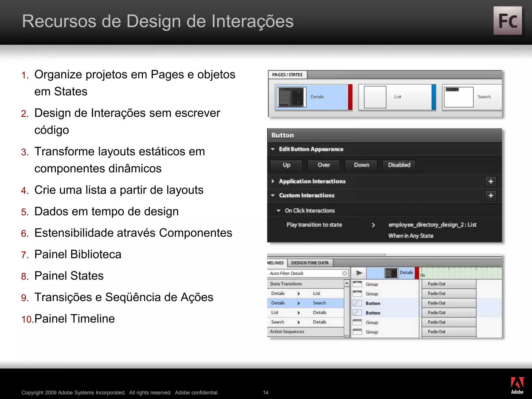Clear the Auto Filter with the x icon
Viewport: 532px width, 399px height.
point(344,273)
